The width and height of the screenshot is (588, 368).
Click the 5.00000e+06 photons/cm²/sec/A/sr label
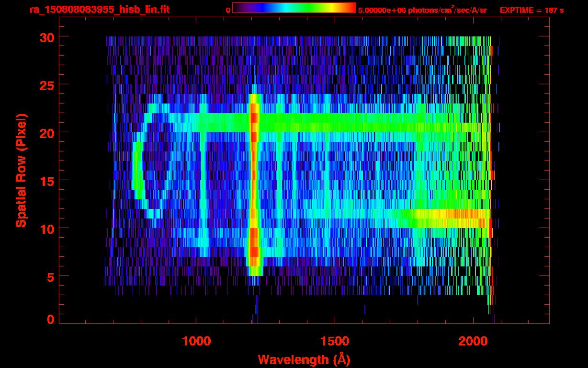(423, 10)
